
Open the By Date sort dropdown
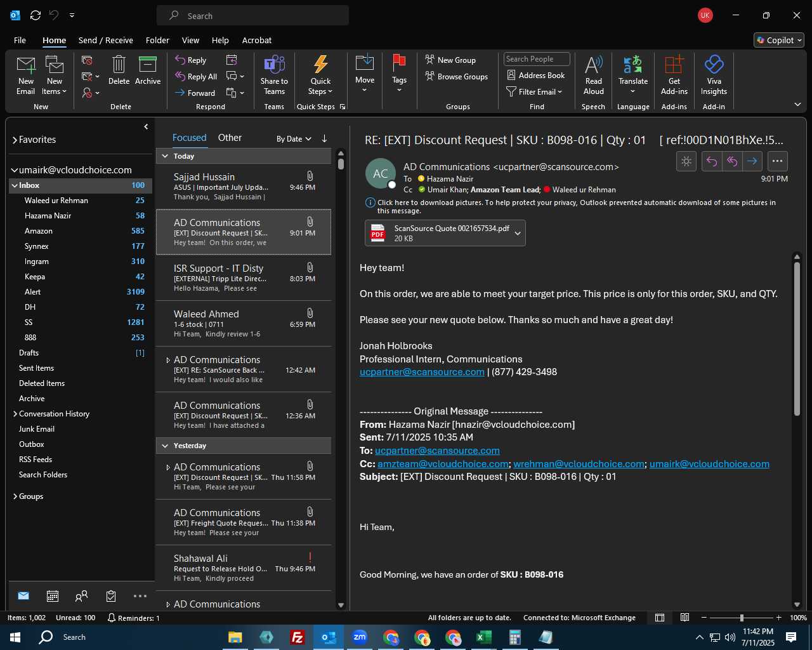(x=294, y=138)
